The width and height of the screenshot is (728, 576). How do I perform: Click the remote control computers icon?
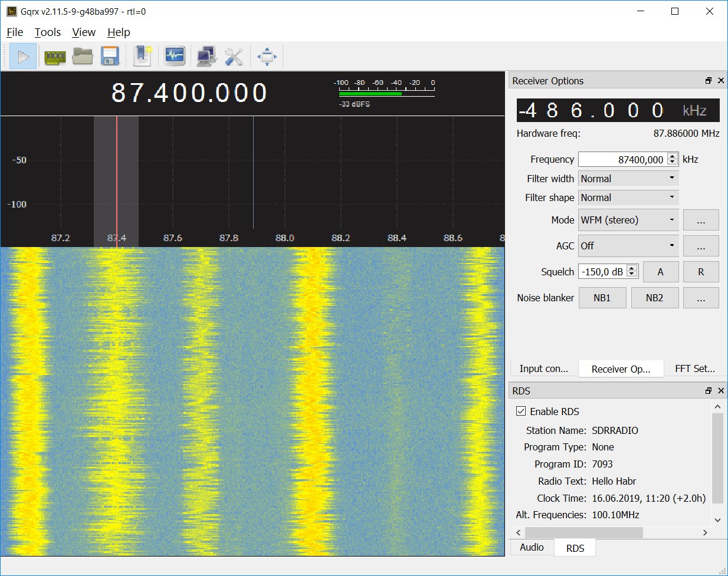(x=206, y=57)
